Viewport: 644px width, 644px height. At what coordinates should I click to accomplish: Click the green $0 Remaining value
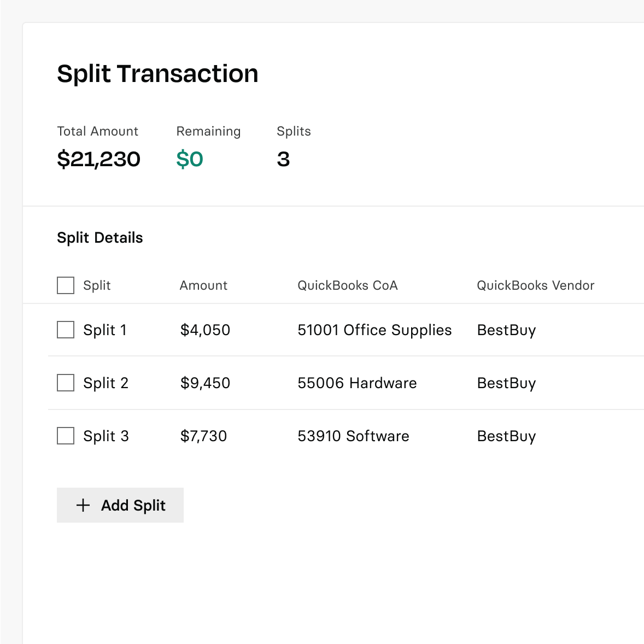[190, 160]
